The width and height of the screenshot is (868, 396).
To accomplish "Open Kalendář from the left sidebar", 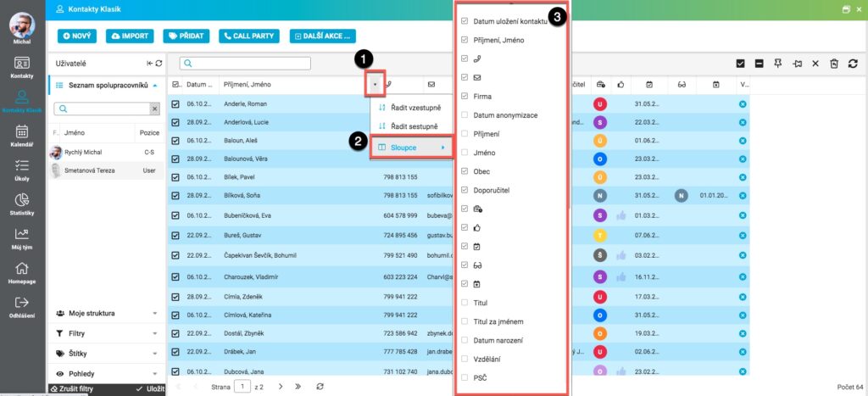I will [x=22, y=136].
